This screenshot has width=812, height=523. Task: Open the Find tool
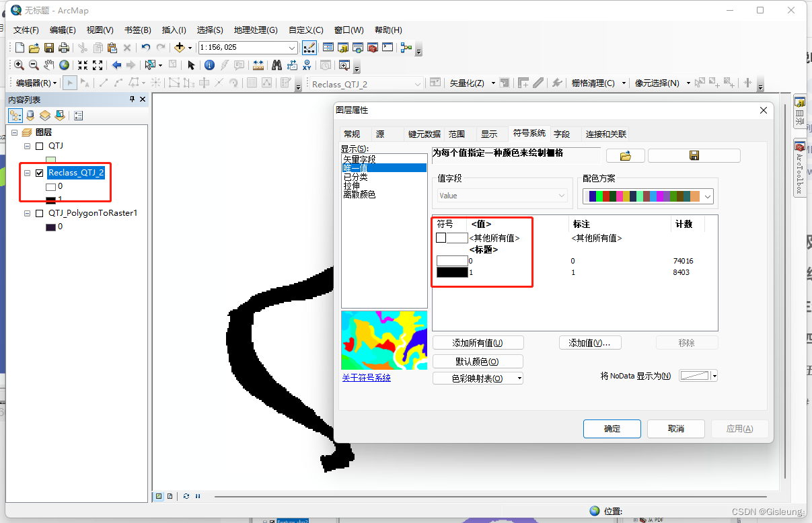pos(275,65)
